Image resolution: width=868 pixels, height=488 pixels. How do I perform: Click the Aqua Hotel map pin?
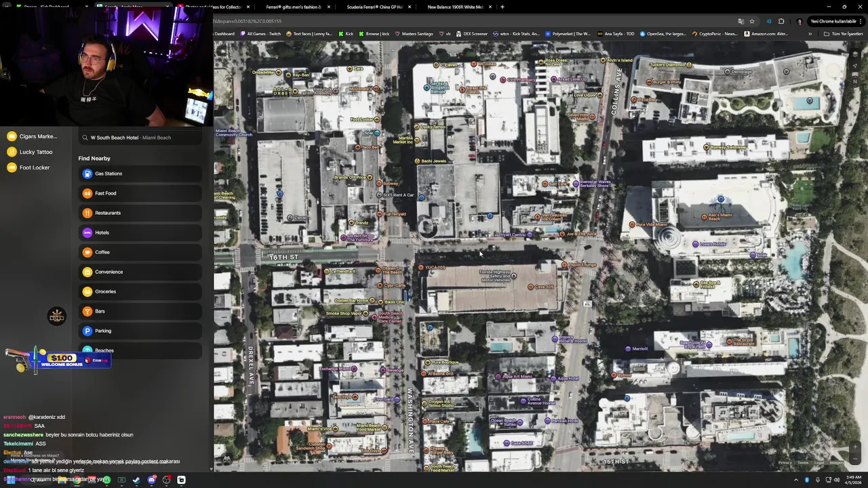click(554, 378)
